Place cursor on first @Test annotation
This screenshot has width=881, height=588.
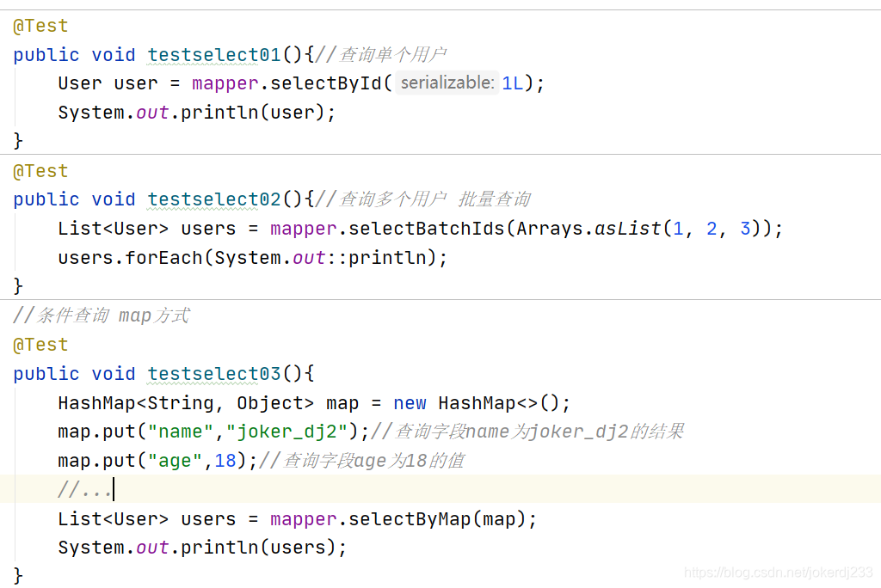point(40,26)
